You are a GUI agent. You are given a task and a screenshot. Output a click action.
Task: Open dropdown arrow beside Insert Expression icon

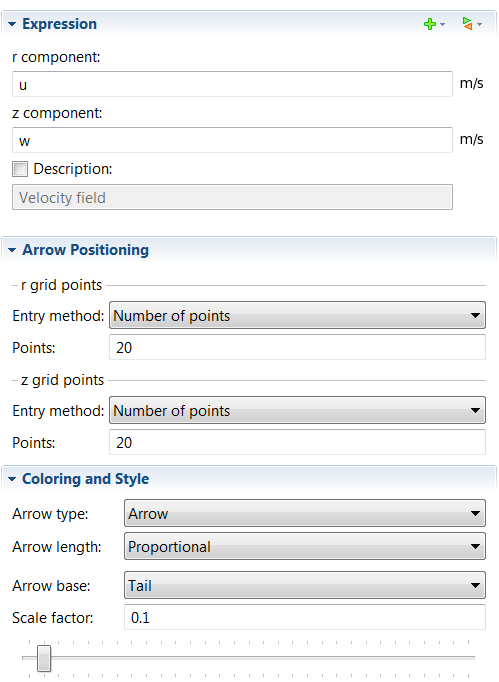(479, 24)
